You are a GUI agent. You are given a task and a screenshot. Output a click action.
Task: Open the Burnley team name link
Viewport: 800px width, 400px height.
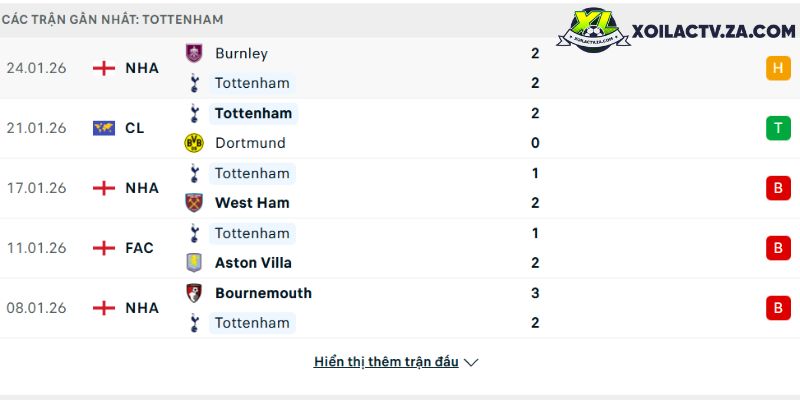pyautogui.click(x=241, y=53)
